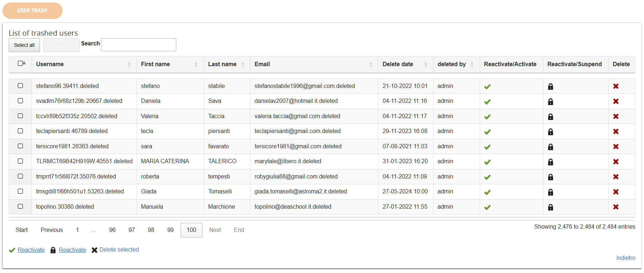
Task: Tick checkbox for tersicore1981.28363.deleted row
Action: coord(20,146)
